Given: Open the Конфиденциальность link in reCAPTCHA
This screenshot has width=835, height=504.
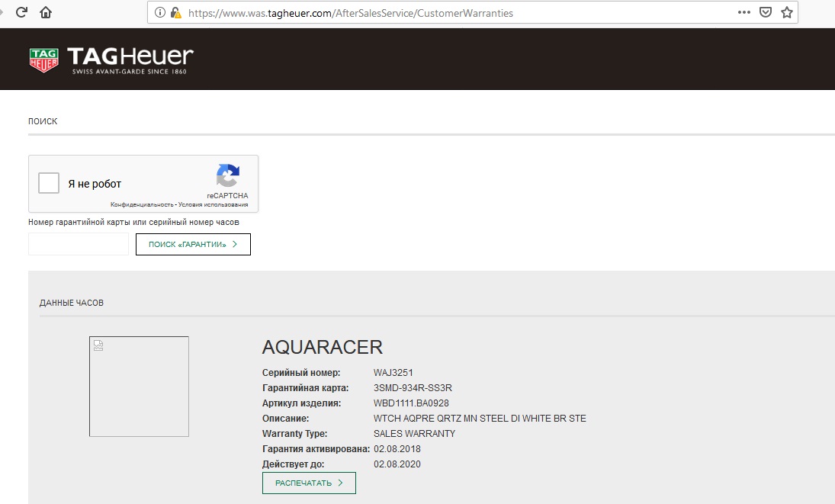Looking at the screenshot, I should point(142,205).
